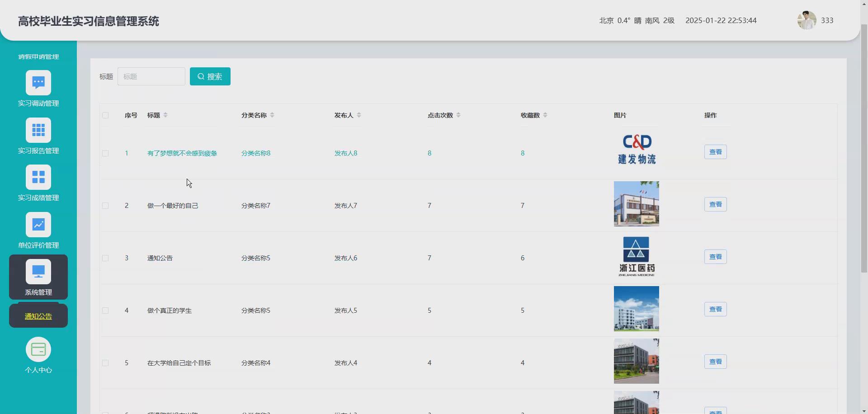
Task: Click cell 分类名称4
Action: pos(256,363)
